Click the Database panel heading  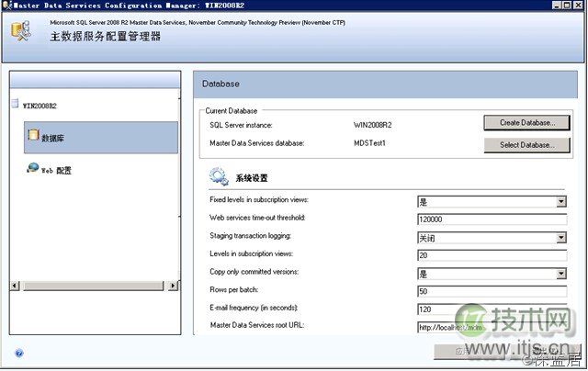[x=220, y=84]
